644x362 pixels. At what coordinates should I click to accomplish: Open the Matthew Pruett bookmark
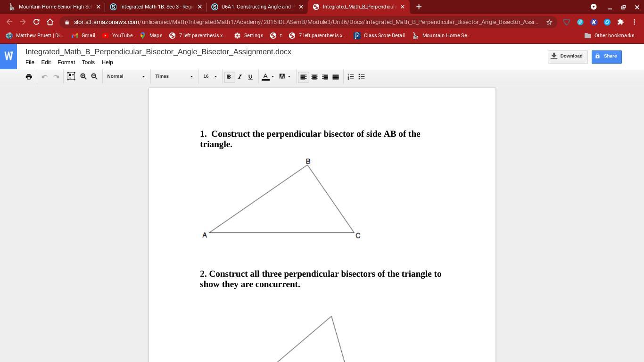point(34,36)
